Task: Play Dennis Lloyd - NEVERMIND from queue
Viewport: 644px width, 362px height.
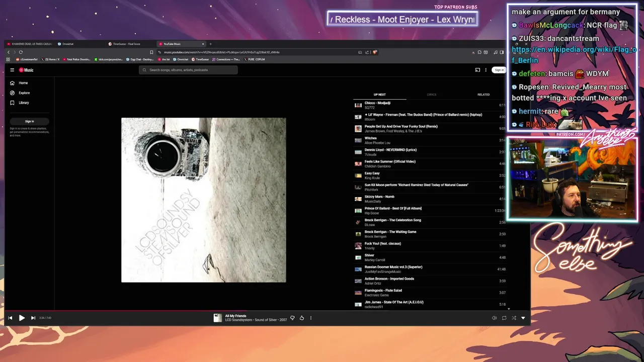Action: coord(430,152)
